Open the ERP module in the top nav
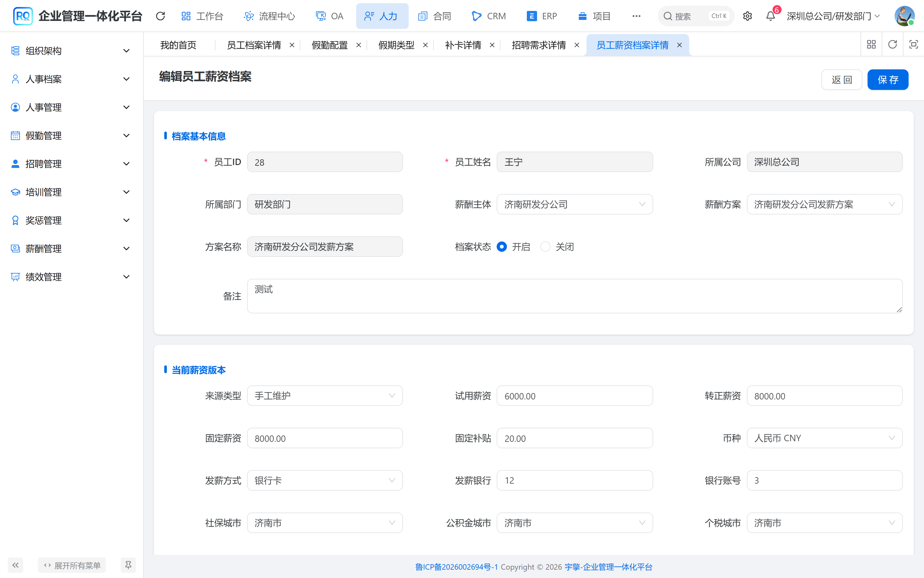The height and width of the screenshot is (578, 924). tap(542, 16)
